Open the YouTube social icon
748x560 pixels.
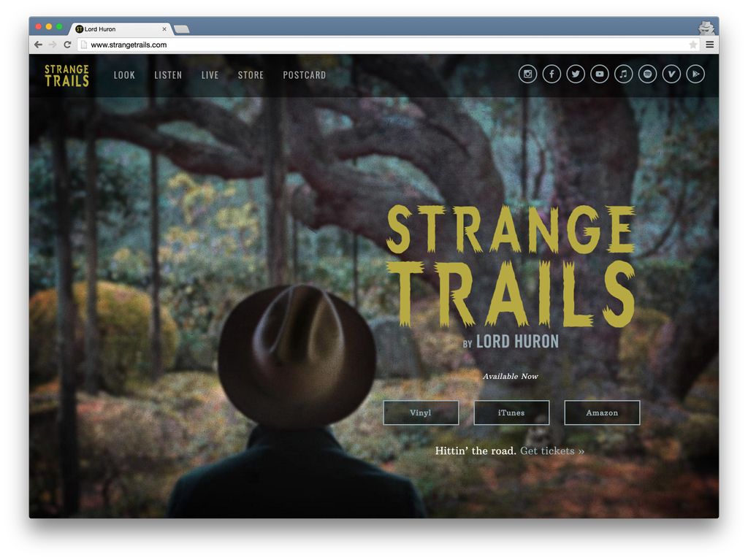click(x=600, y=74)
